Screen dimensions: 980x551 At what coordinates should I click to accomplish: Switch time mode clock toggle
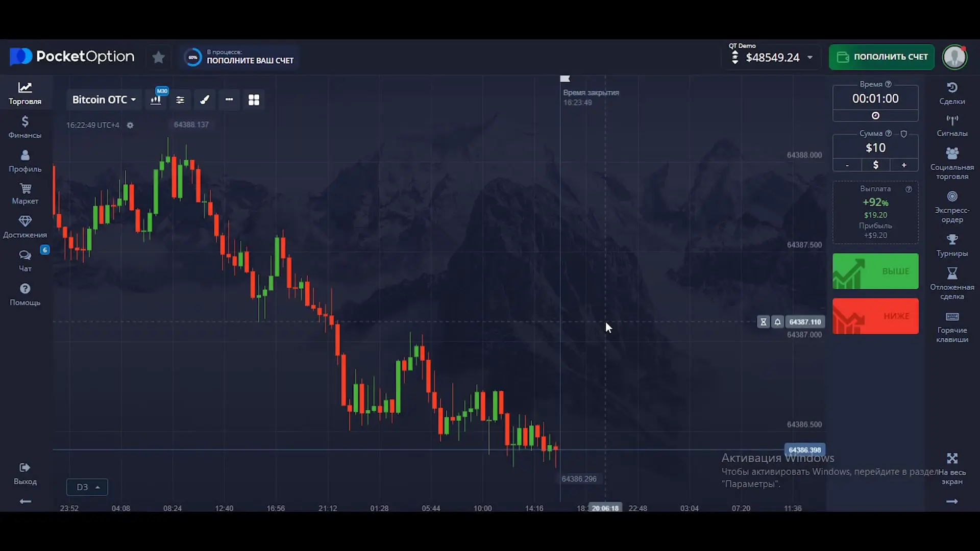pyautogui.click(x=875, y=116)
